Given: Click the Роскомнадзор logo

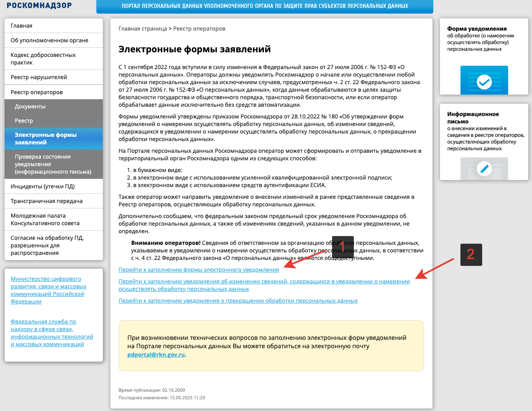Looking at the screenshot, I should [x=39, y=5].
